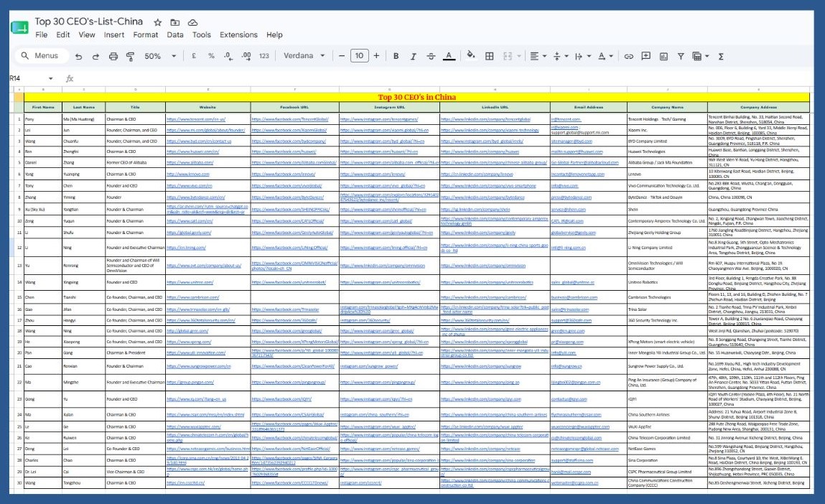Decrease decimal places
The width and height of the screenshot is (825, 504).
(x=228, y=56)
